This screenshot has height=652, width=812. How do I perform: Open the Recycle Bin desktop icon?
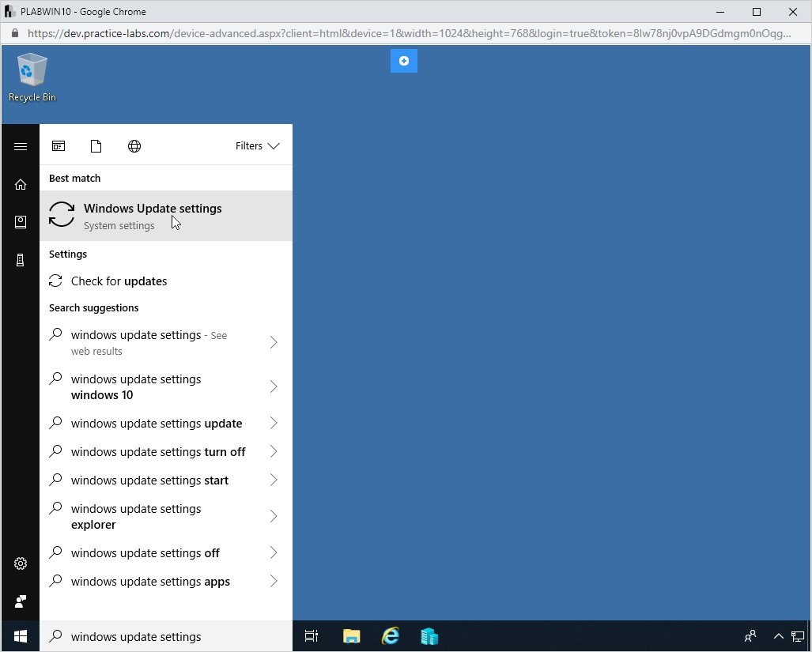pos(32,77)
